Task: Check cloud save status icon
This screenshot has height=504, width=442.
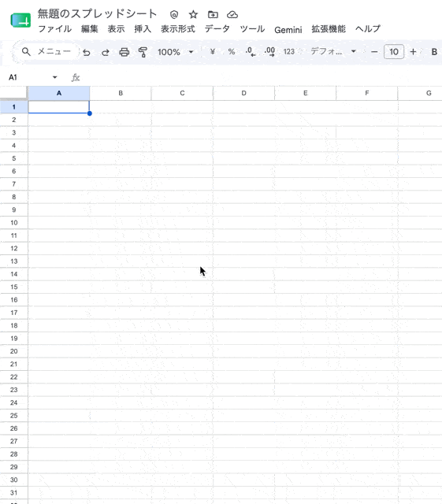Action: (x=232, y=14)
